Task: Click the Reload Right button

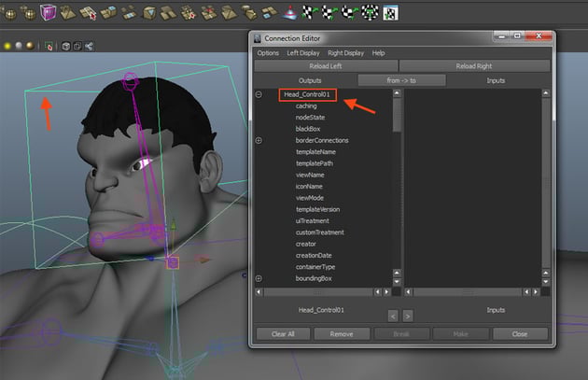Action: tap(472, 66)
